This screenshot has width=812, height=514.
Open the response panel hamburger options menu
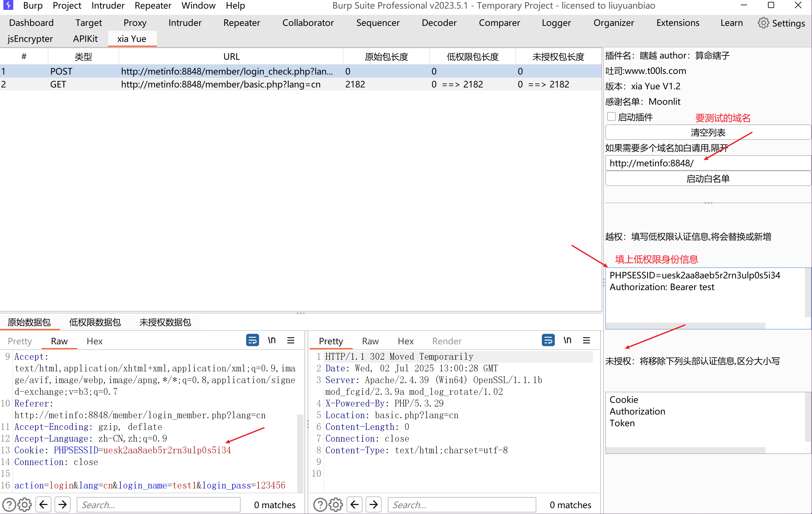587,340
